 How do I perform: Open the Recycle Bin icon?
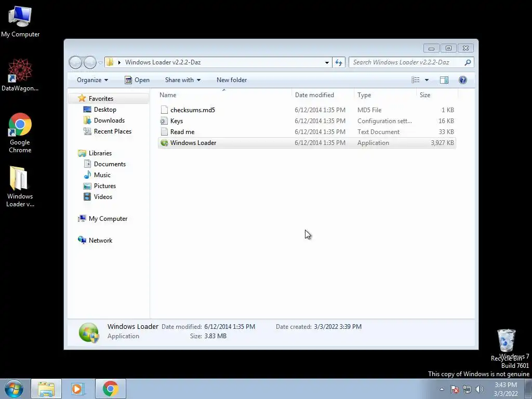pyautogui.click(x=506, y=344)
